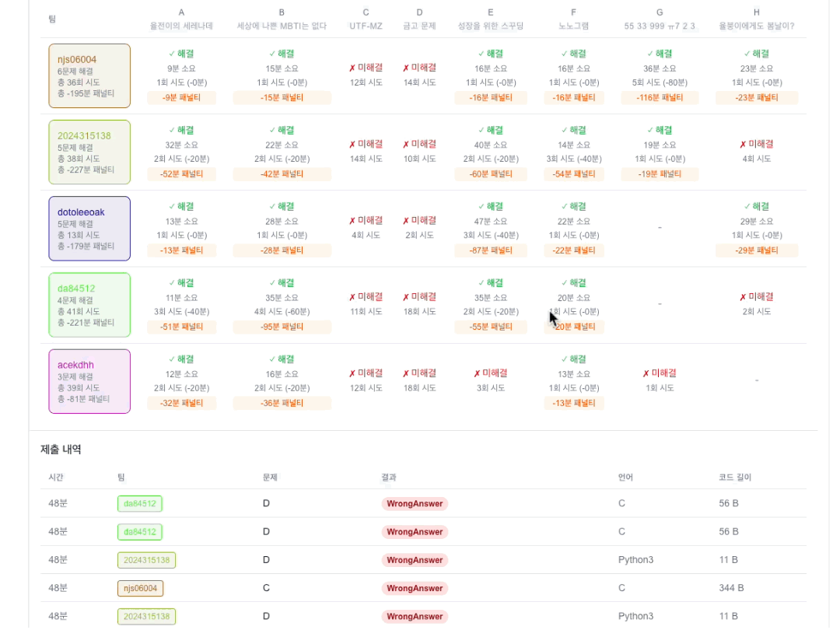
Task: Click the da84512 badge in the submission list
Action: pyautogui.click(x=139, y=503)
